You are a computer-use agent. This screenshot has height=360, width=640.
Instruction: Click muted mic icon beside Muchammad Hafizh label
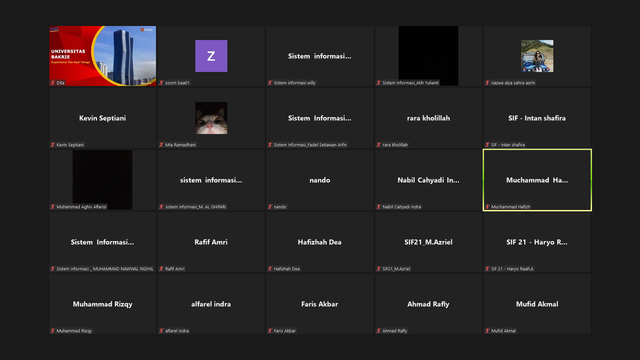tap(487, 207)
